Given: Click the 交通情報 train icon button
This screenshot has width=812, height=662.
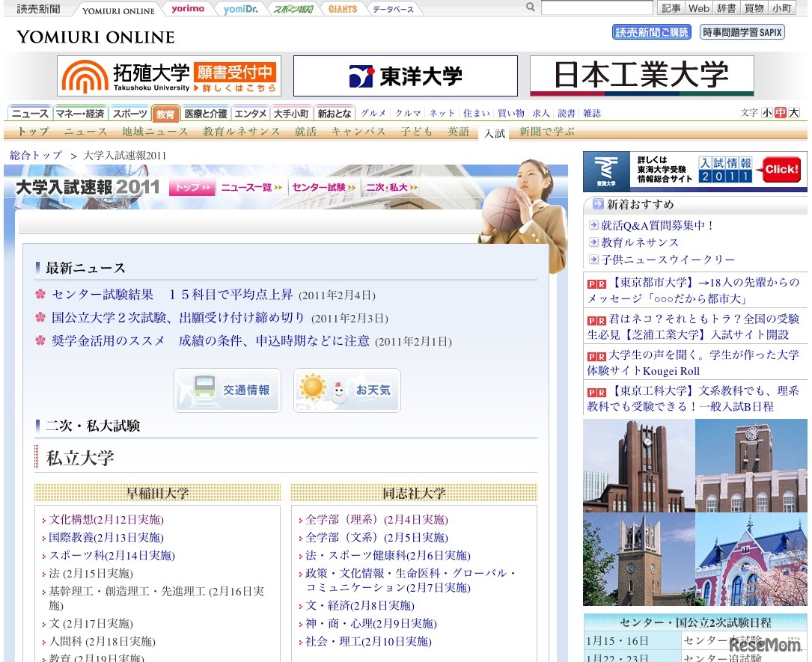Looking at the screenshot, I should (228, 390).
